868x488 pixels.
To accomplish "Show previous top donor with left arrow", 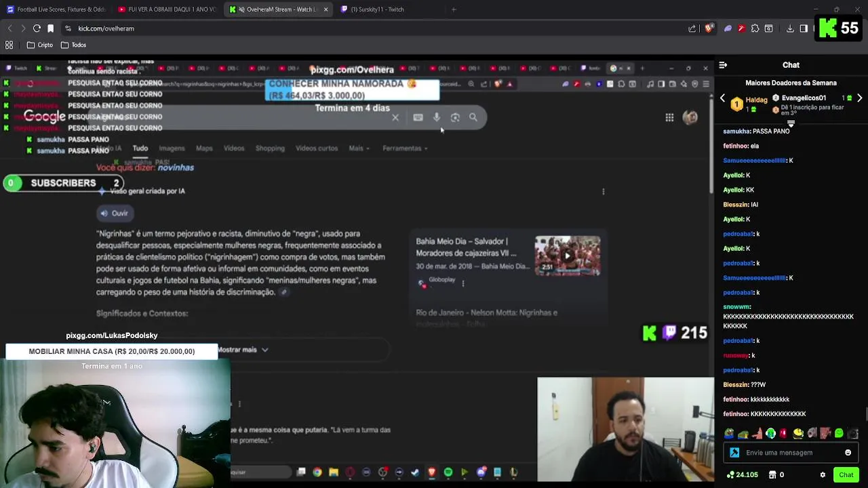I will (x=722, y=98).
